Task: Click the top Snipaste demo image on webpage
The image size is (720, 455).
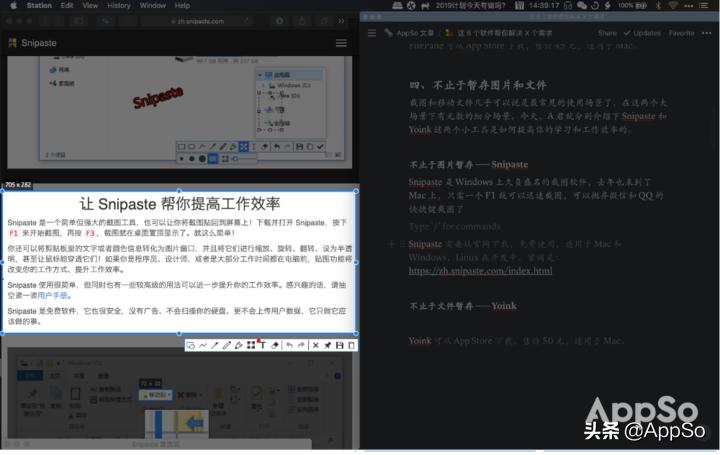Action: coord(180,112)
